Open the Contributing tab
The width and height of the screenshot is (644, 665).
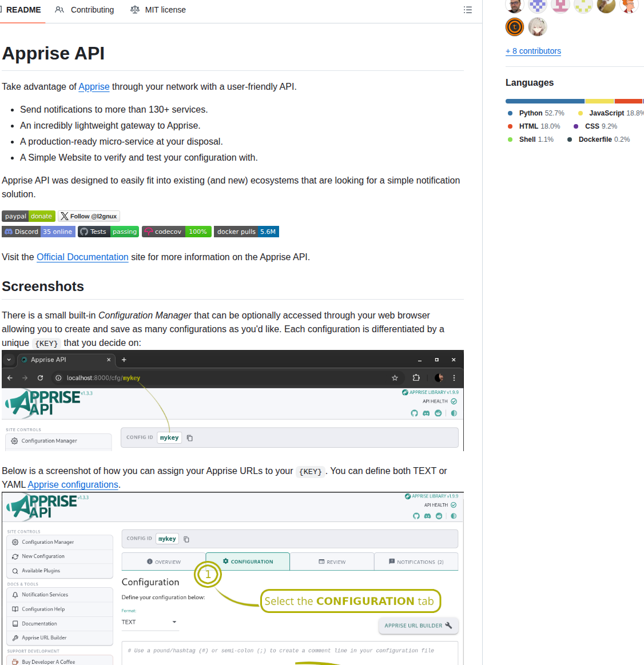85,10
